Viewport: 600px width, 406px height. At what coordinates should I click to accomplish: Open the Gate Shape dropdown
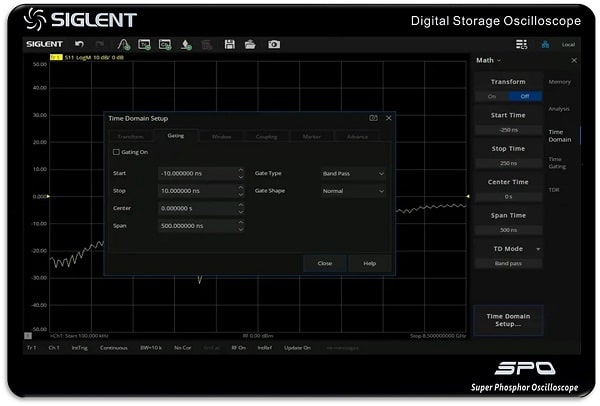click(353, 191)
